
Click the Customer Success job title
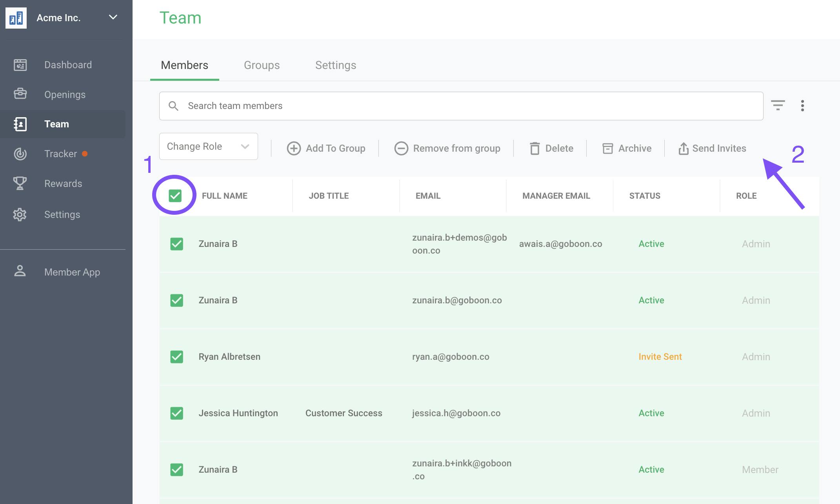tap(344, 413)
